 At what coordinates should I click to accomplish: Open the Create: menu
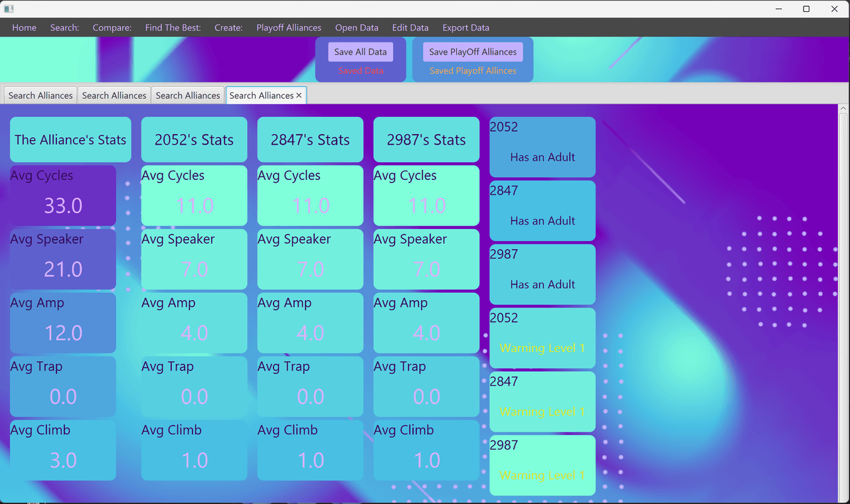228,28
